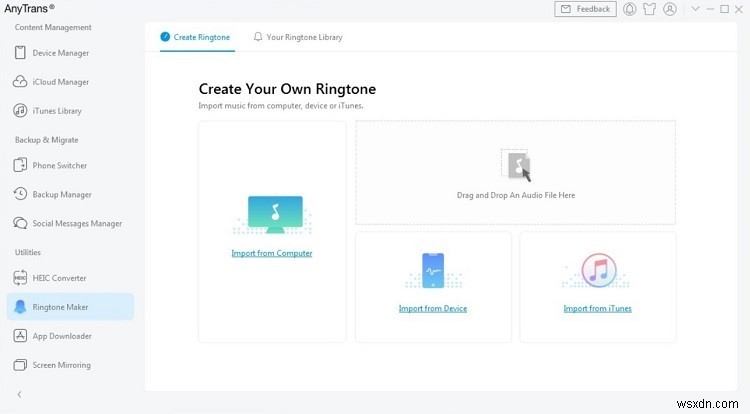The height and width of the screenshot is (414, 750).
Task: Open the shirt-shaped skin icon
Action: [x=650, y=9]
